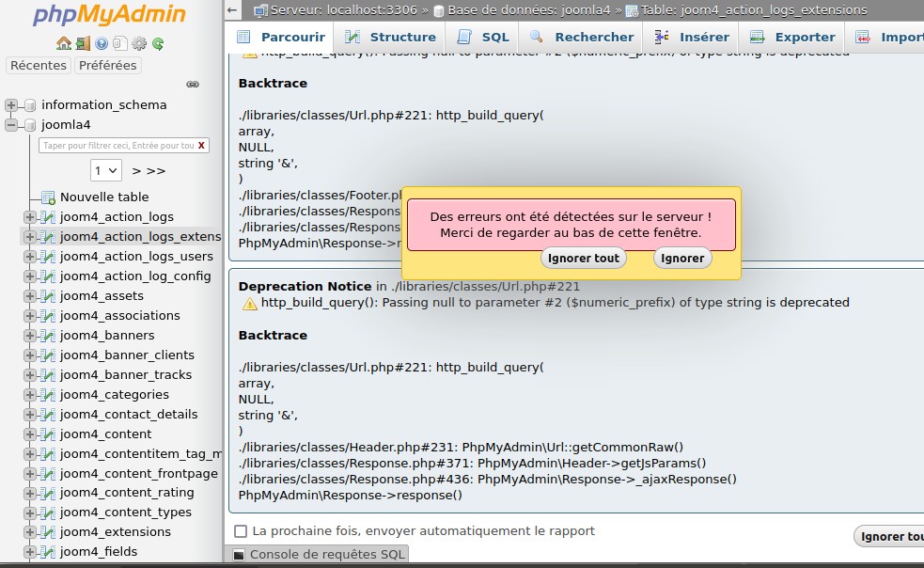Click the server icon in breadcrumb
Image resolution: width=924 pixels, height=568 pixels.
pyautogui.click(x=261, y=10)
